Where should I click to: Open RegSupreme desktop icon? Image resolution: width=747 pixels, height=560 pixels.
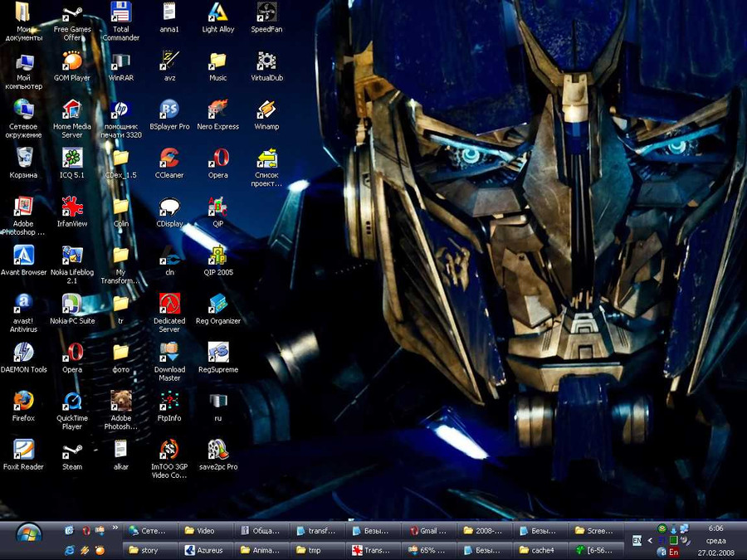[x=217, y=358]
